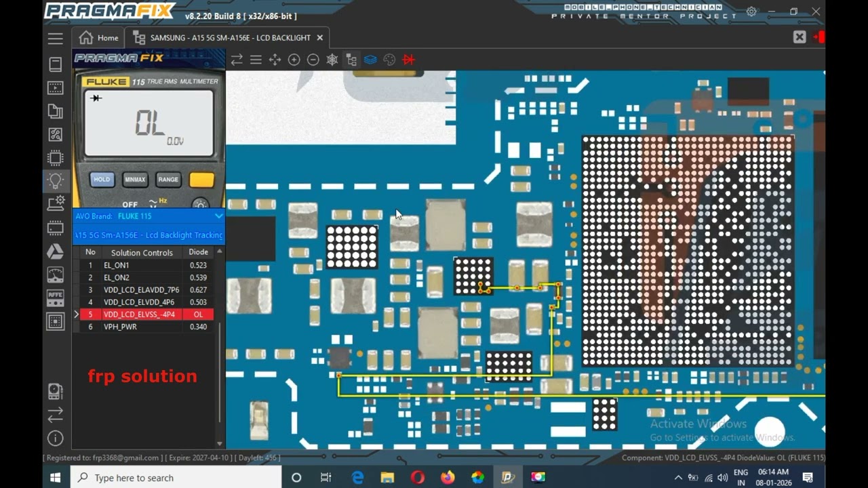This screenshot has width=868, height=488.
Task: Switch to the Home tab
Action: click(x=99, y=38)
